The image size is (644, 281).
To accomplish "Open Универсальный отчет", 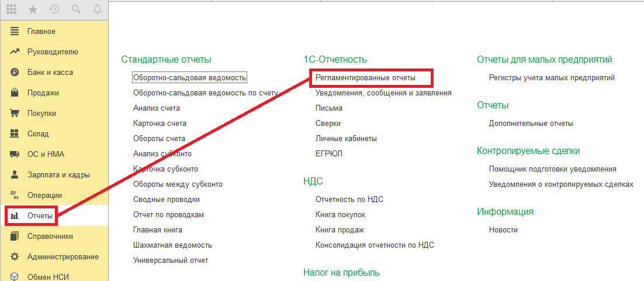I will point(171,261).
